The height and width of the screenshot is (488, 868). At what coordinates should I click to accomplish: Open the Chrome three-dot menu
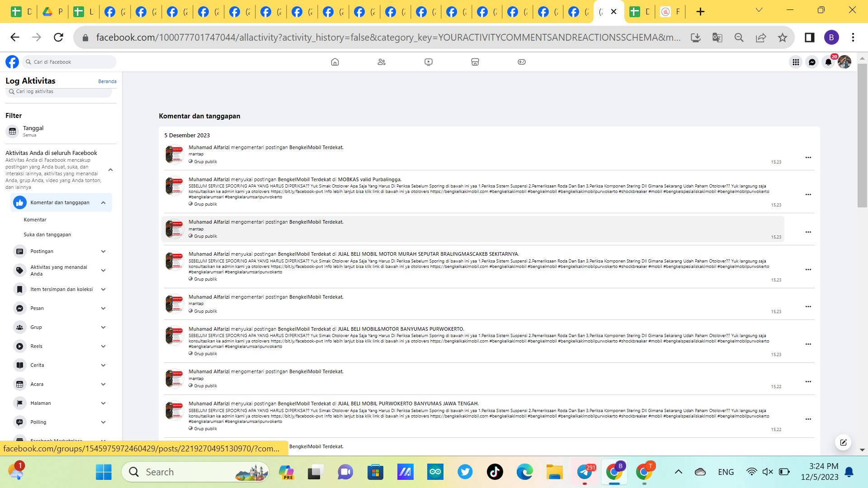[x=853, y=38]
